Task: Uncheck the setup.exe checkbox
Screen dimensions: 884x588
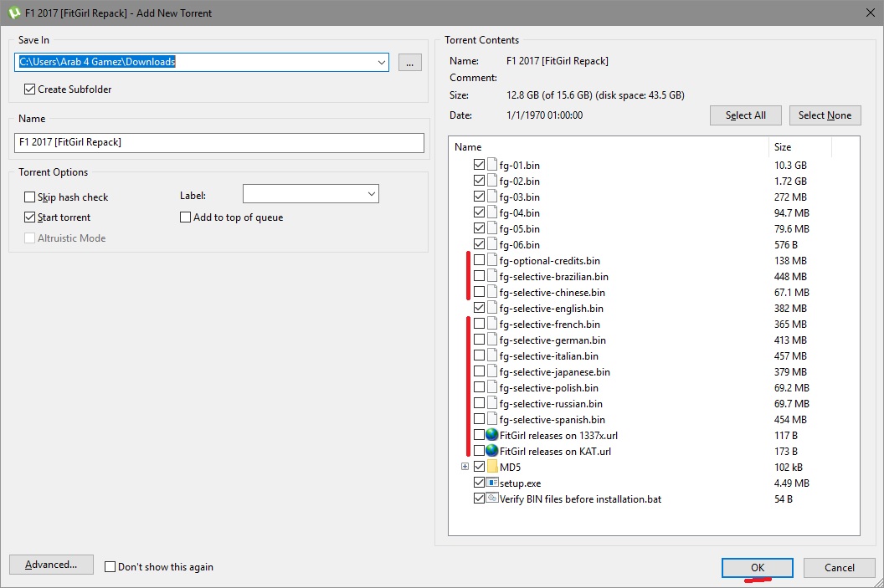Action: 479,483
